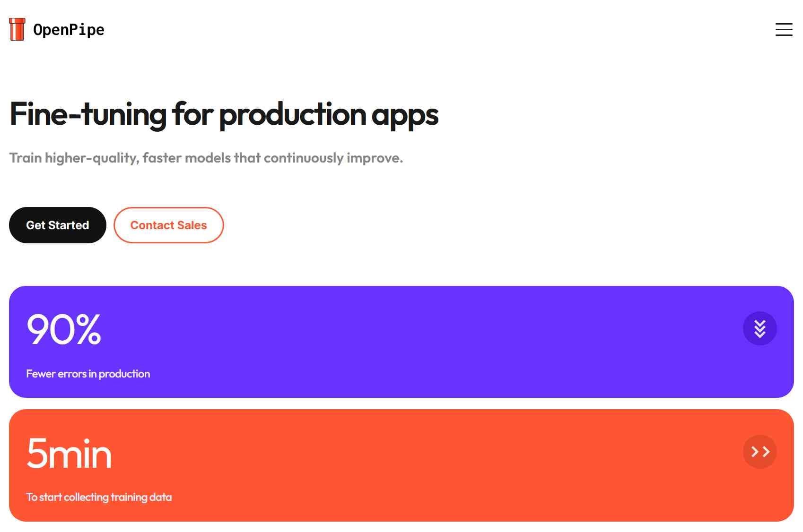Click the 90% statistic text
This screenshot has height=532, width=803.
[x=64, y=329]
